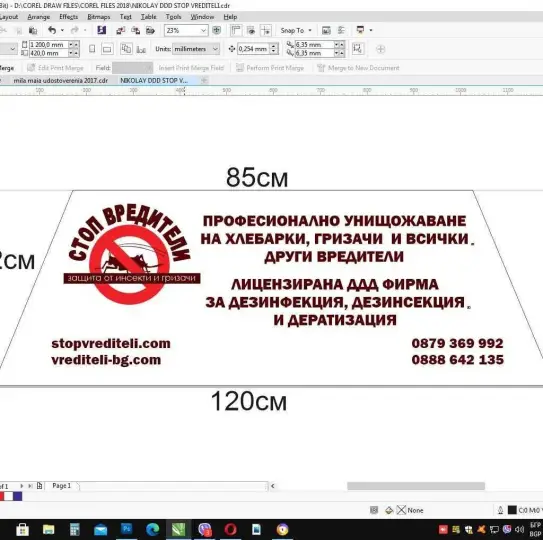Select Portrait page orientation
This screenshot has width=543, height=540.
coord(92,49)
